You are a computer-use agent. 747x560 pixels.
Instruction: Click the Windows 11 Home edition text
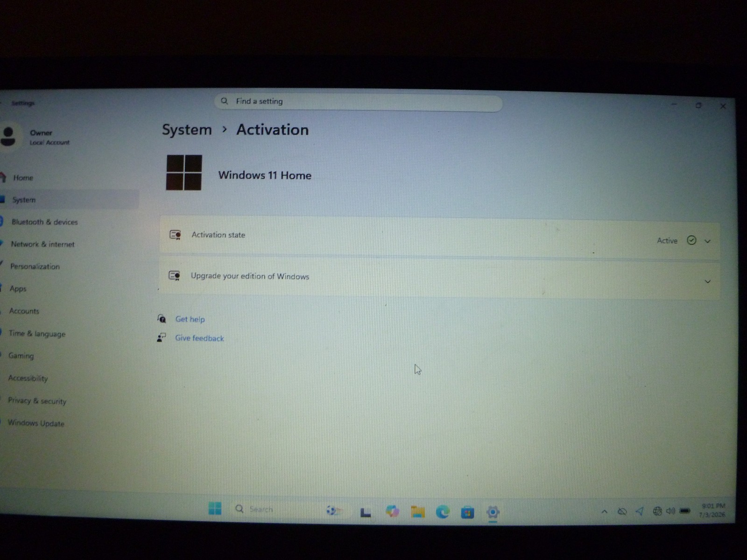(x=265, y=175)
